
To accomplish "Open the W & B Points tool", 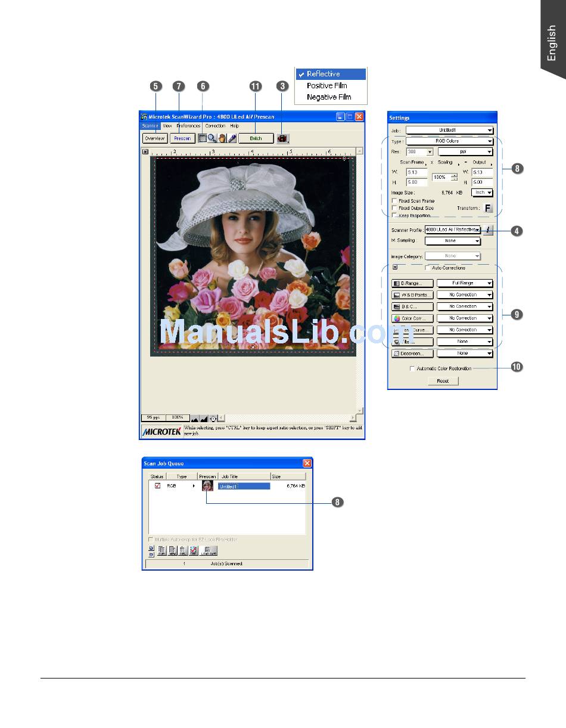I will coord(412,295).
